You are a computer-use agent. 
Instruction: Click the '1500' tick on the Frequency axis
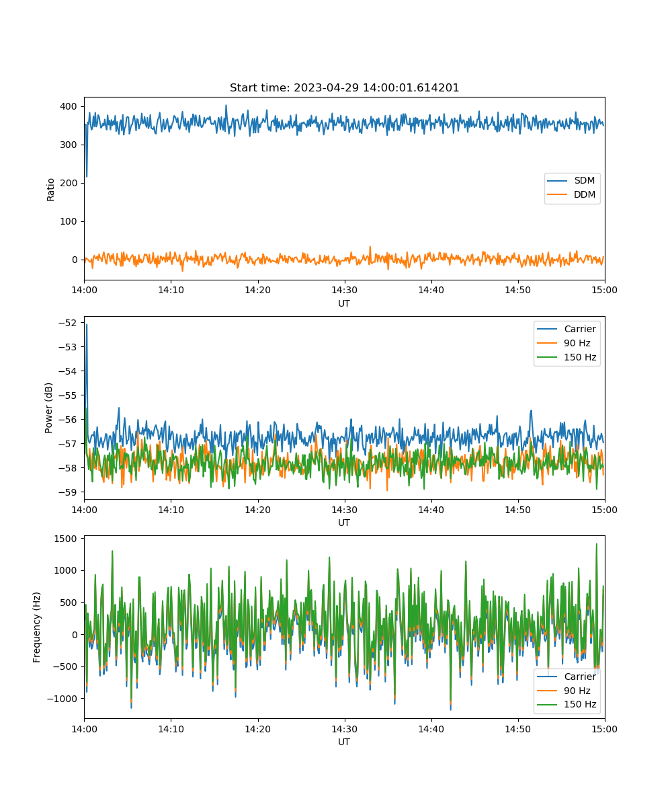pyautogui.click(x=67, y=539)
